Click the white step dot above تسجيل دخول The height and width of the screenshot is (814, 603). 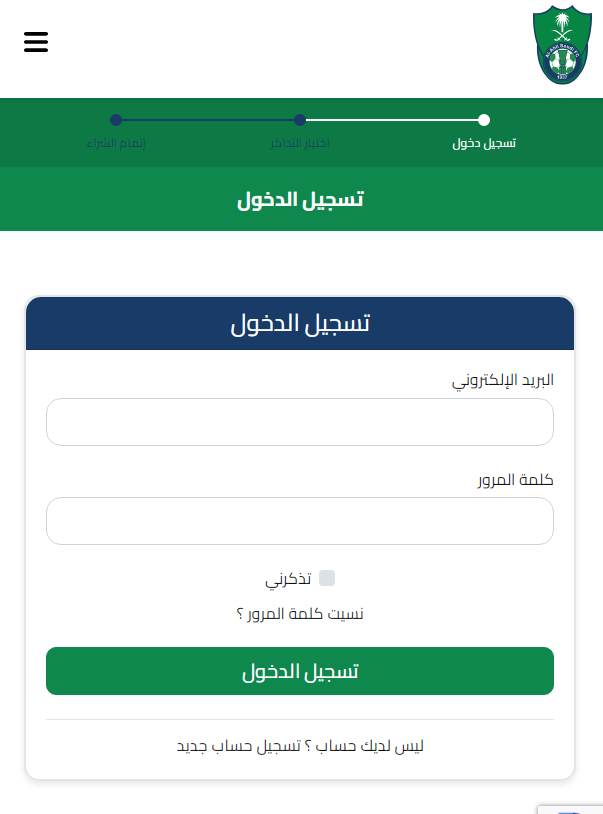point(484,120)
